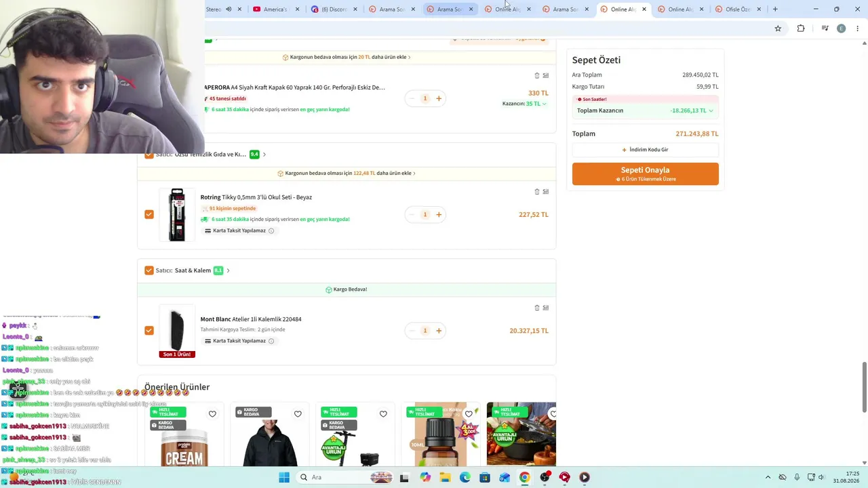Open the browser extensions menu
This screenshot has width=868, height=488.
(x=801, y=28)
